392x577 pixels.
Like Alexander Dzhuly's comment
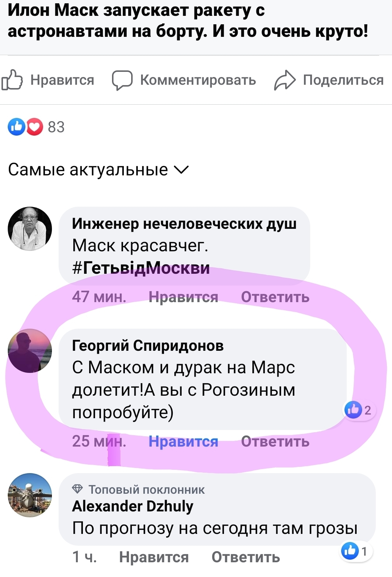pyautogui.click(x=154, y=557)
